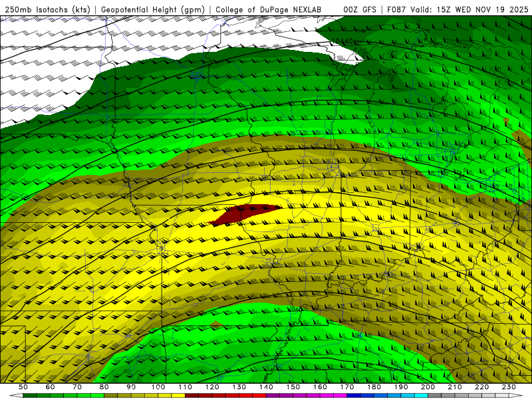
Task: Click the 70 label on the colorbar
Action: (77, 387)
